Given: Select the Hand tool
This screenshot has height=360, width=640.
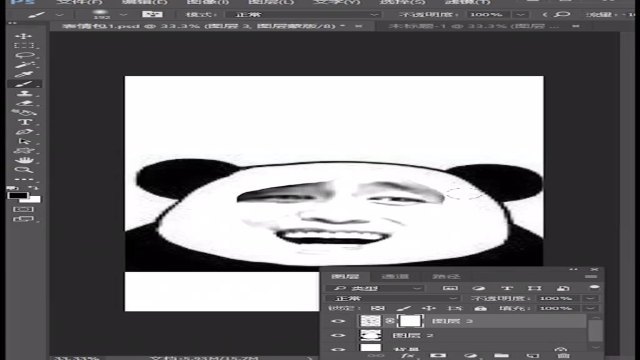Looking at the screenshot, I should tap(24, 160).
